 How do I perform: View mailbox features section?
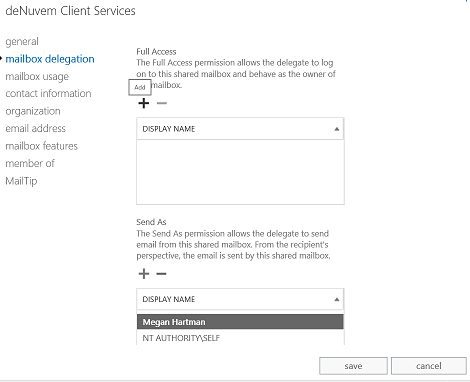point(41,146)
